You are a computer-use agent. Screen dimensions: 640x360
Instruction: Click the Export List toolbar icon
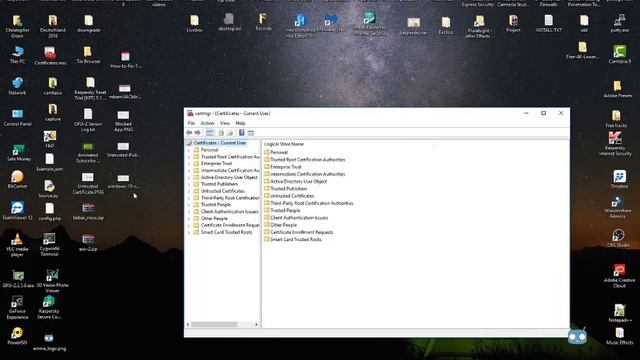pos(230,133)
